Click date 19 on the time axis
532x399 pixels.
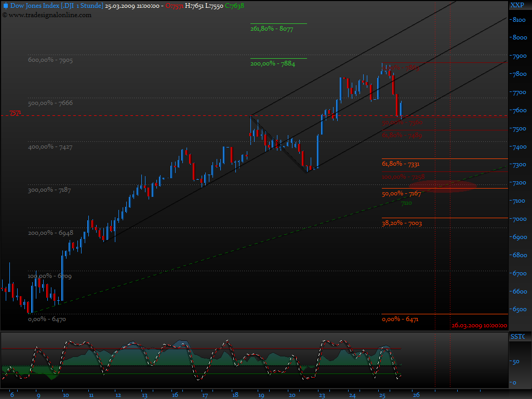pyautogui.click(x=261, y=395)
